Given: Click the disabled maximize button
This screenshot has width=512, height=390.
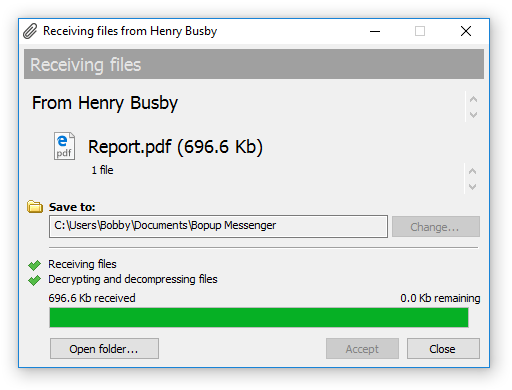Looking at the screenshot, I should (420, 31).
